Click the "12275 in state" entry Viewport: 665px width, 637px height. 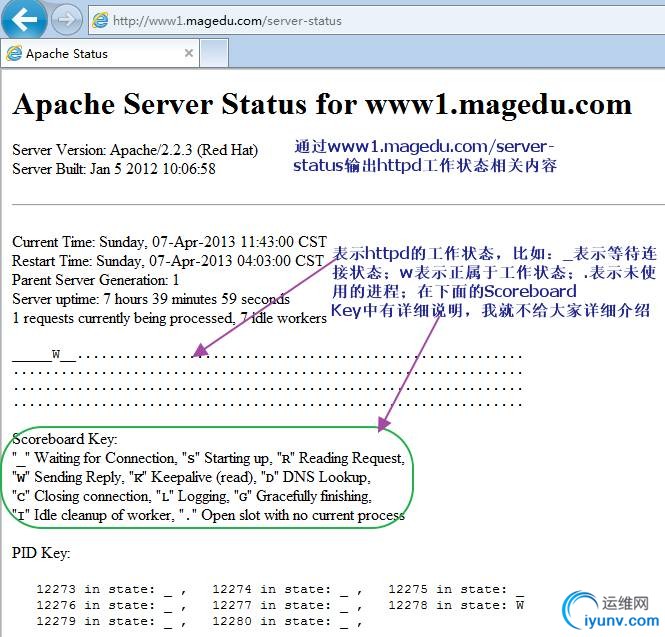456,590
